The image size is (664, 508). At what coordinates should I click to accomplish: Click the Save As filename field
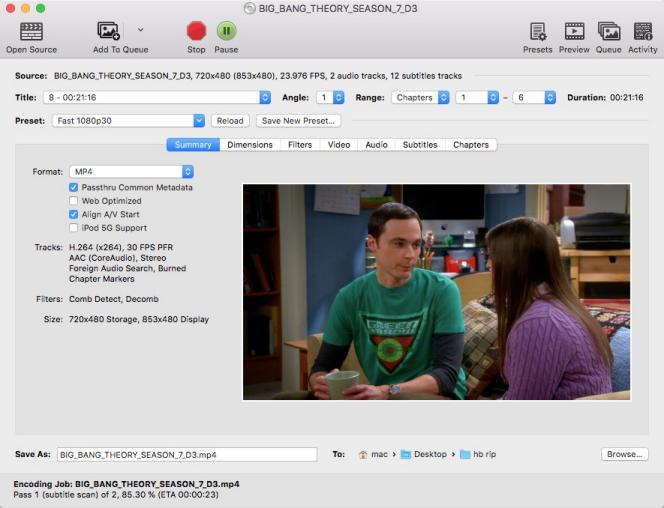click(x=187, y=455)
